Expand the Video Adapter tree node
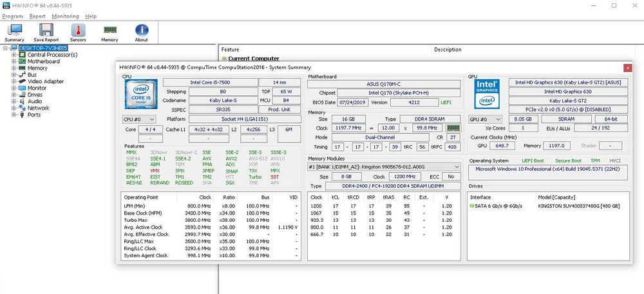This screenshot has height=294, width=644. [14, 81]
